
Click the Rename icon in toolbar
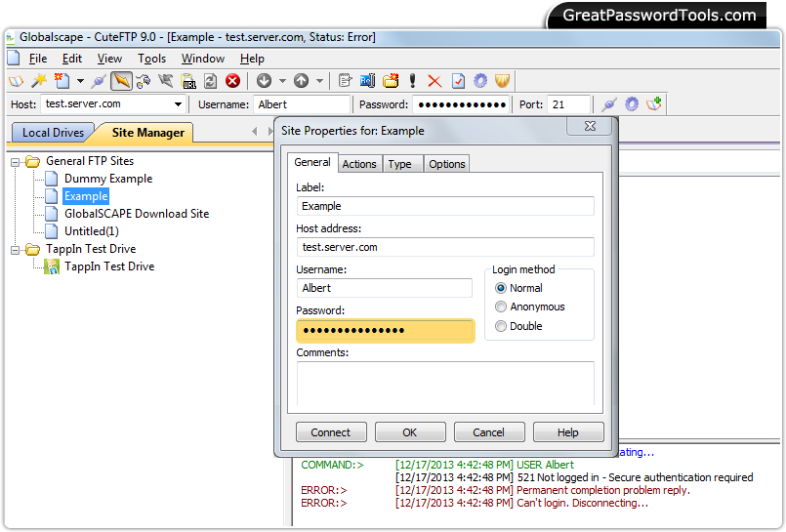point(367,81)
